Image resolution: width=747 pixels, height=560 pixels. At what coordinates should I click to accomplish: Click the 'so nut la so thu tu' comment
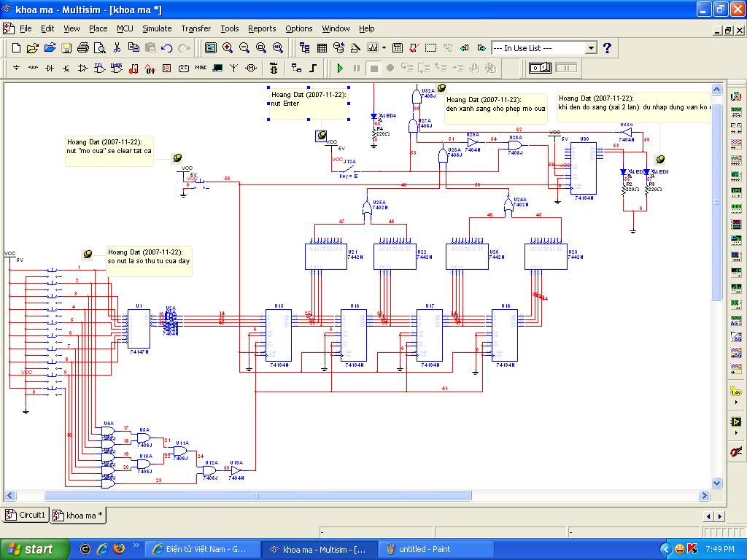pyautogui.click(x=149, y=260)
